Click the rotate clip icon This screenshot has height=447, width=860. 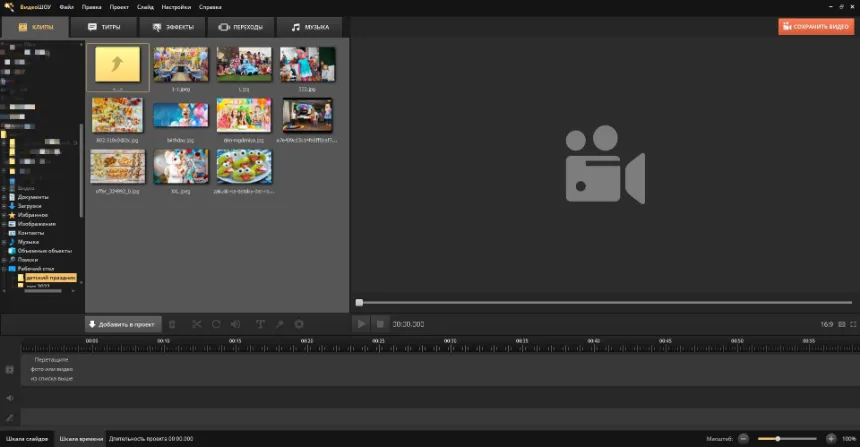point(216,324)
